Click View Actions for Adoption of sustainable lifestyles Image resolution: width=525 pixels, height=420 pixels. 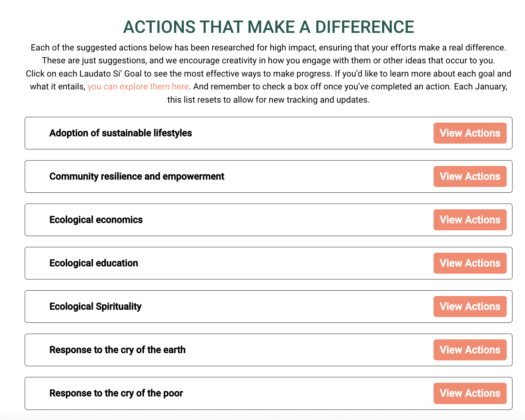[470, 133]
